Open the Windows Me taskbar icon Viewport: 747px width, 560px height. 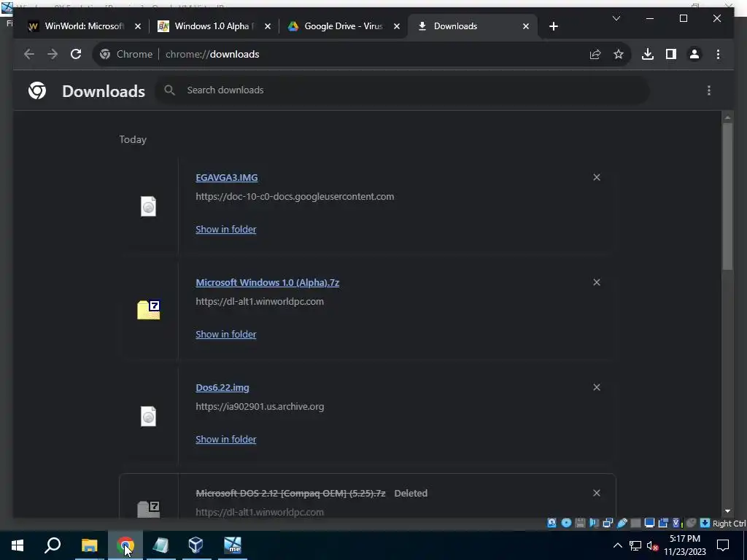click(233, 545)
